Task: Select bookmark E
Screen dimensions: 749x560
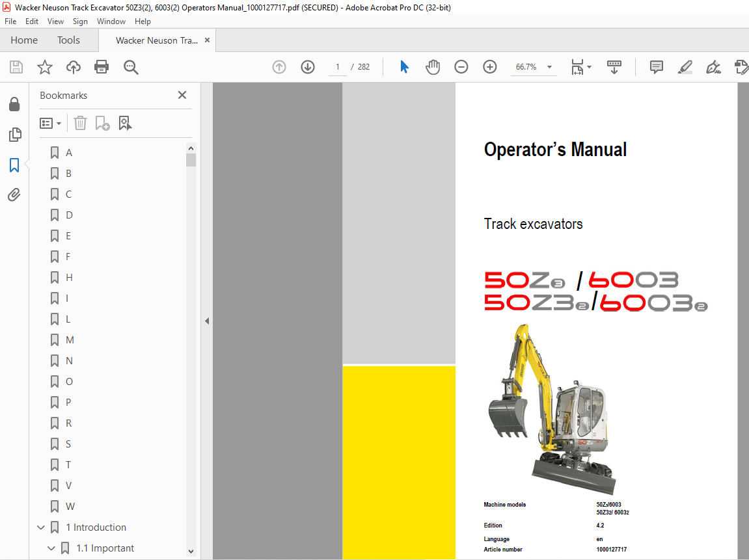Action: (68, 236)
